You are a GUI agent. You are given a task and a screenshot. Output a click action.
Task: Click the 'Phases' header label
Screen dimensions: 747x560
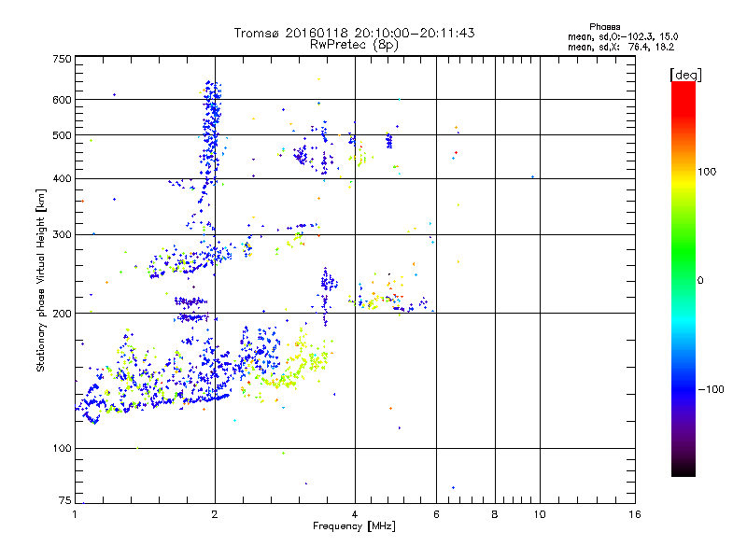(604, 27)
